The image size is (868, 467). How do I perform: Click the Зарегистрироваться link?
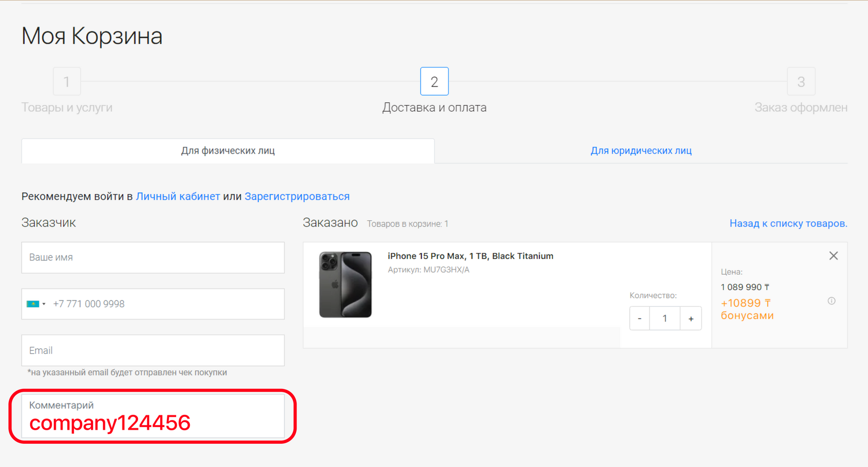coord(297,197)
